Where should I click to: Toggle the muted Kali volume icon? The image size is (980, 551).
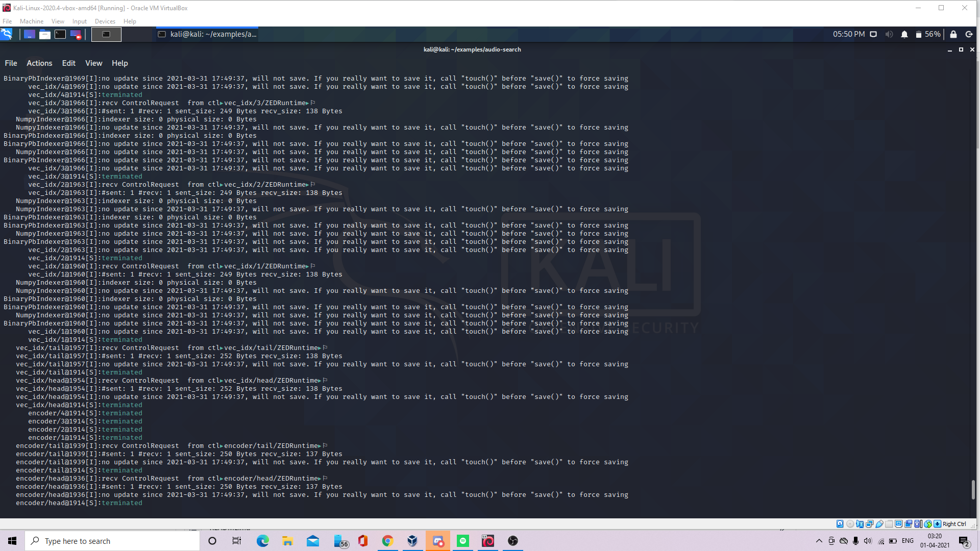[x=889, y=34]
